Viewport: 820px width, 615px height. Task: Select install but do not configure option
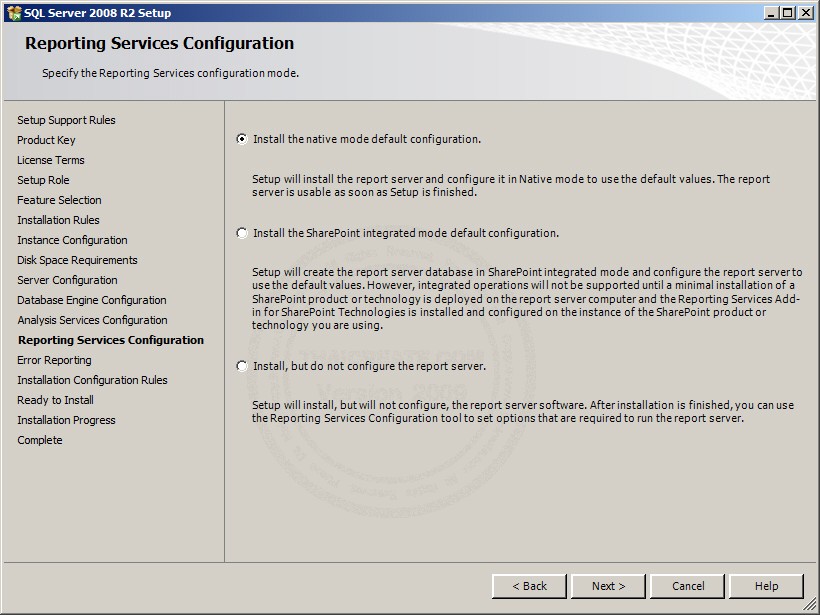coord(242,366)
